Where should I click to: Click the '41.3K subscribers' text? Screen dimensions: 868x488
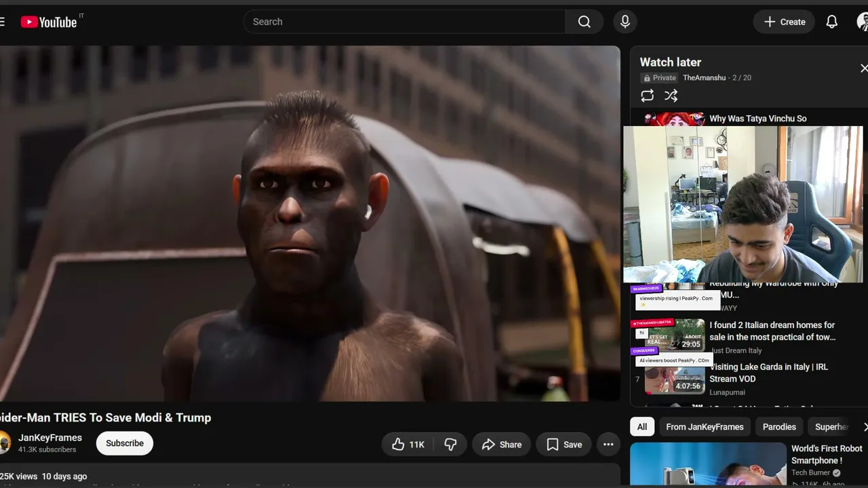tap(47, 450)
